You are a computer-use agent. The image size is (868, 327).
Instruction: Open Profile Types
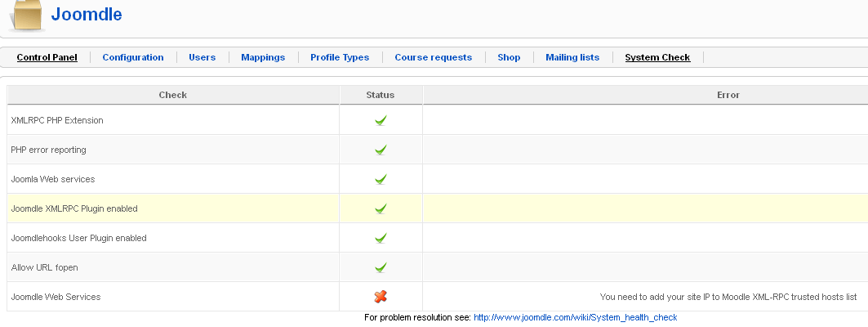click(340, 57)
